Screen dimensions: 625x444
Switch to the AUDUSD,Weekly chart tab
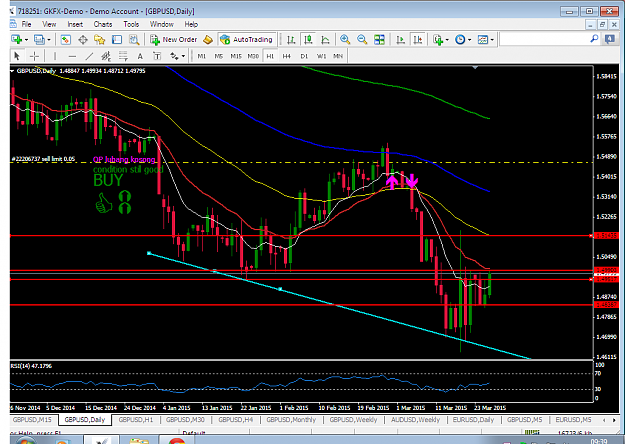(x=415, y=419)
